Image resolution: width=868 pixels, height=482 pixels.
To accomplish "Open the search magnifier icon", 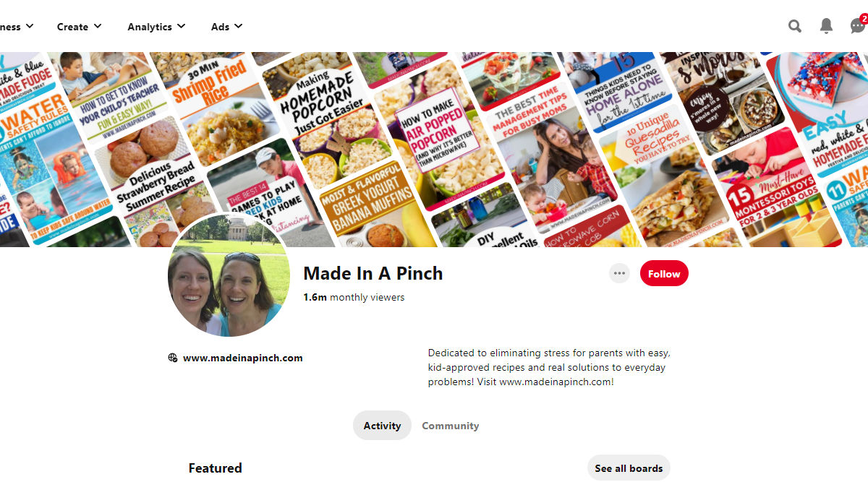I will coord(795,27).
